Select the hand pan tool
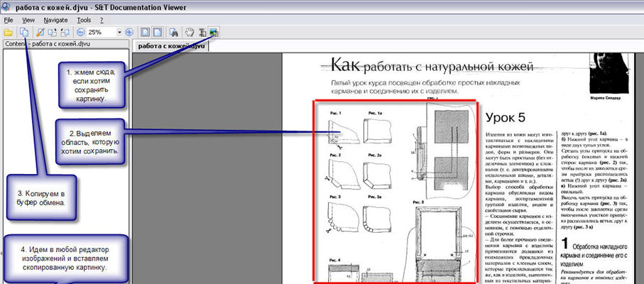This screenshot has height=284, width=644. [x=189, y=32]
